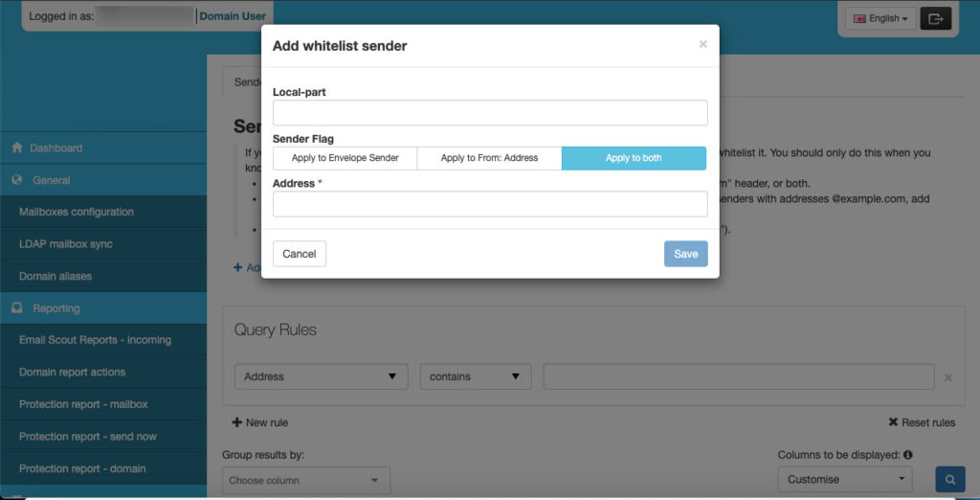Viewport: 980px width, 500px height.
Task: Close the Add whitelist sender dialog
Action: 703,44
